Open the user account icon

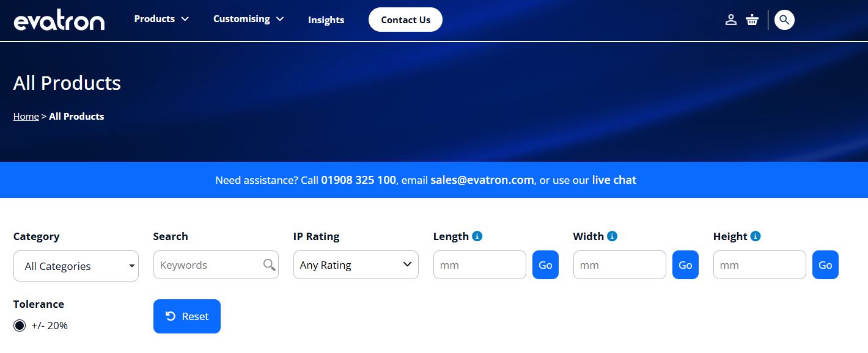(730, 20)
